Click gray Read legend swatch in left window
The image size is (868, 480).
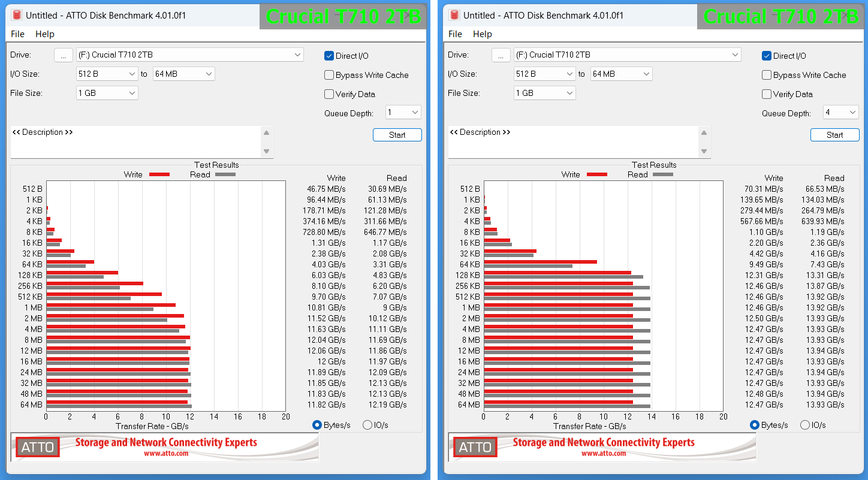click(x=225, y=174)
